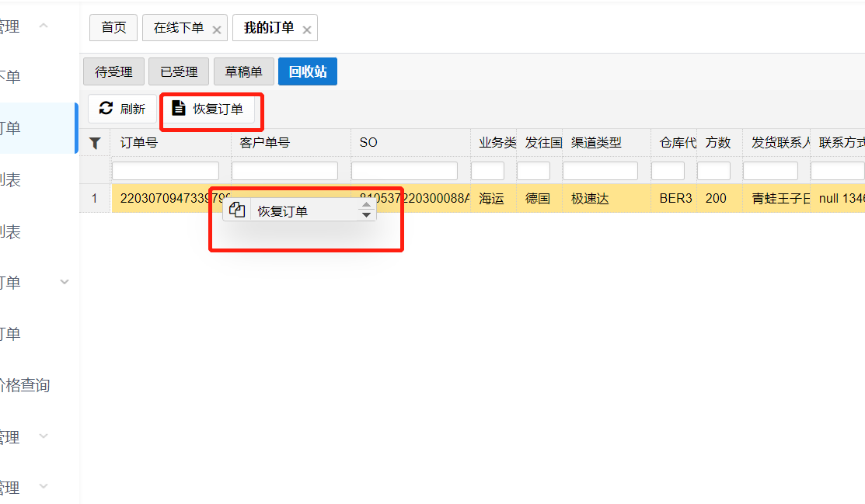Click the document icon beside 恢复订单 toolbar button
865x504 pixels.
click(178, 108)
